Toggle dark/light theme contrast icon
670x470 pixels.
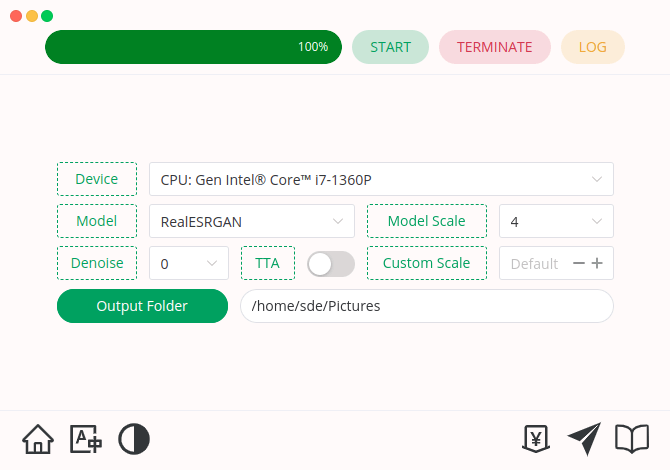pyautogui.click(x=134, y=439)
